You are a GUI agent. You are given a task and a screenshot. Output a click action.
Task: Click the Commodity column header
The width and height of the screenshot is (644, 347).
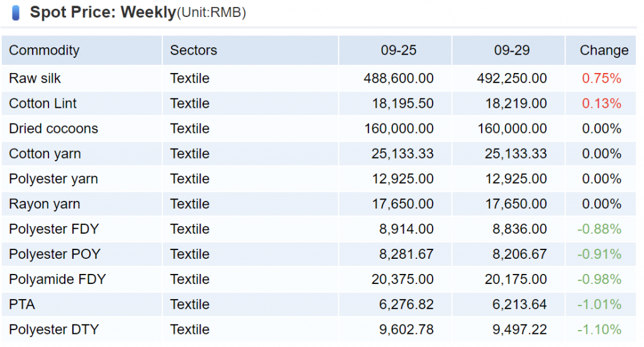coord(44,50)
